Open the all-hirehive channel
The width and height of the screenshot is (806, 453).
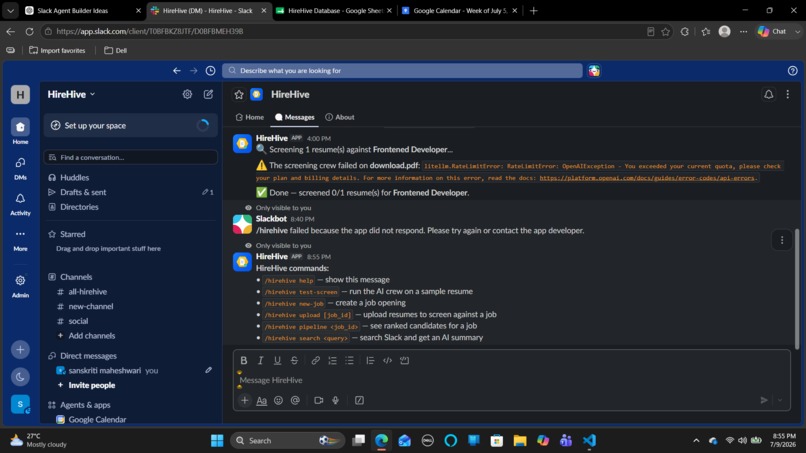(x=87, y=292)
